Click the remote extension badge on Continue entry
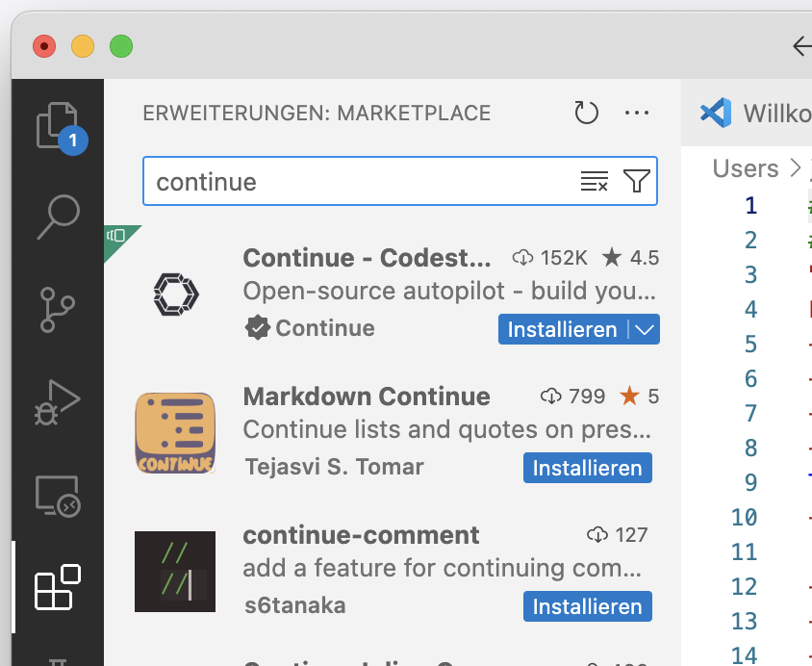 [x=118, y=237]
